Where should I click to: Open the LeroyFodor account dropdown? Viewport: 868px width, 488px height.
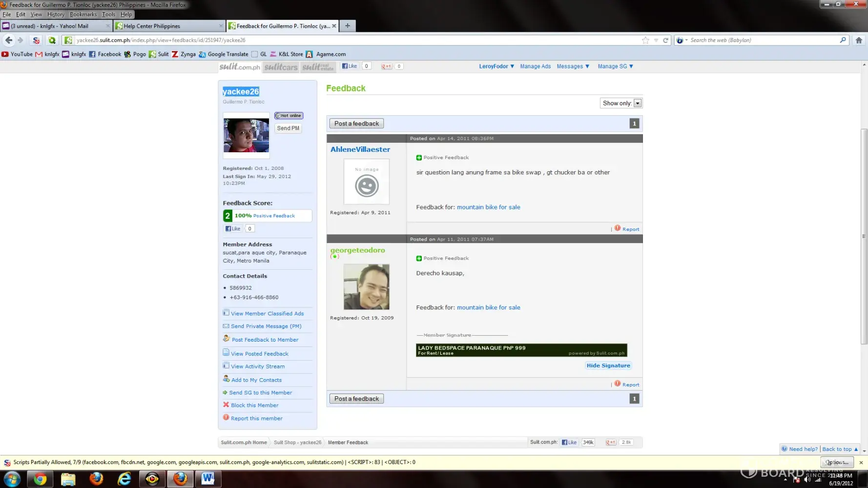pyautogui.click(x=496, y=66)
